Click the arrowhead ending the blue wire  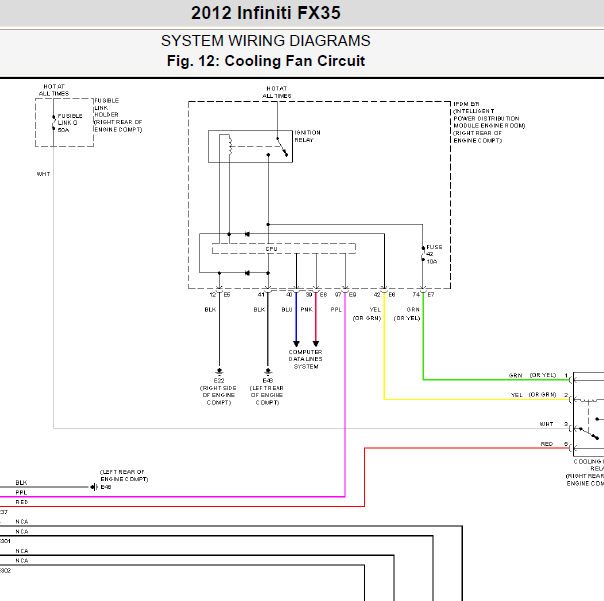[x=296, y=344]
